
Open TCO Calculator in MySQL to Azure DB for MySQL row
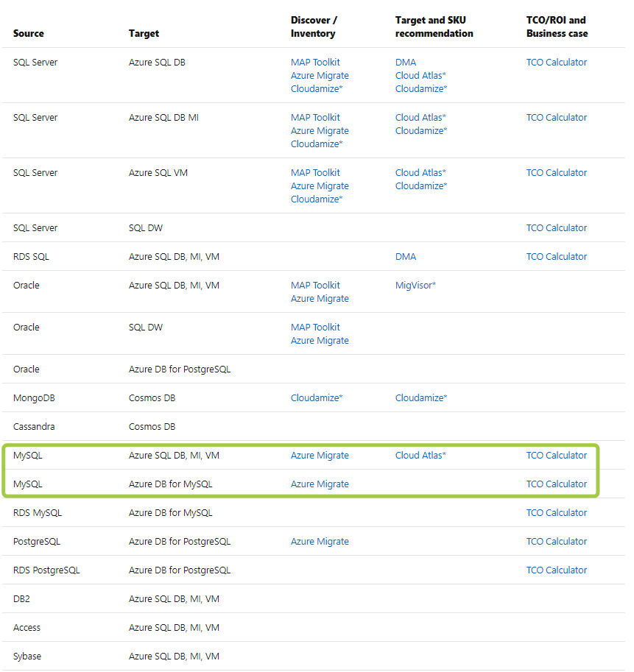click(557, 484)
